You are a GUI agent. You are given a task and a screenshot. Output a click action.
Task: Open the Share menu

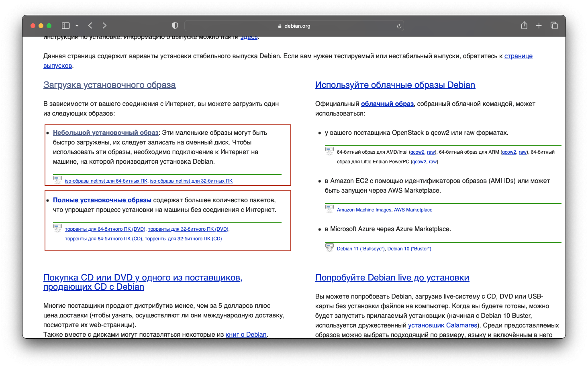[x=524, y=26]
